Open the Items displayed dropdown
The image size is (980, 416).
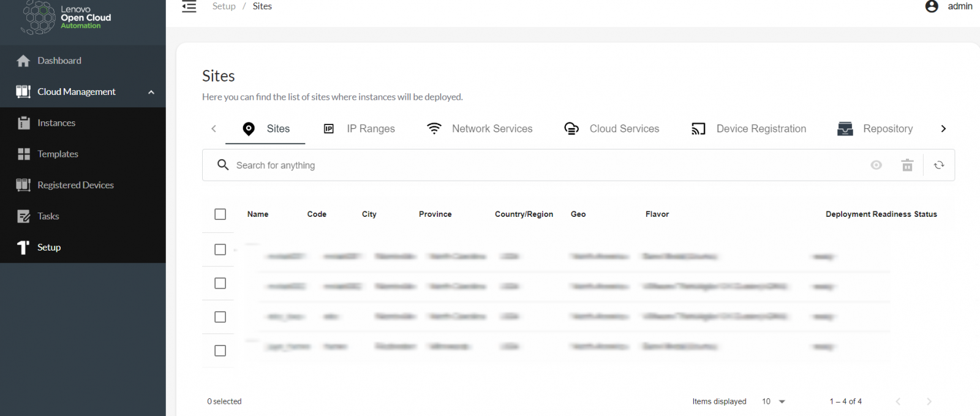click(774, 401)
